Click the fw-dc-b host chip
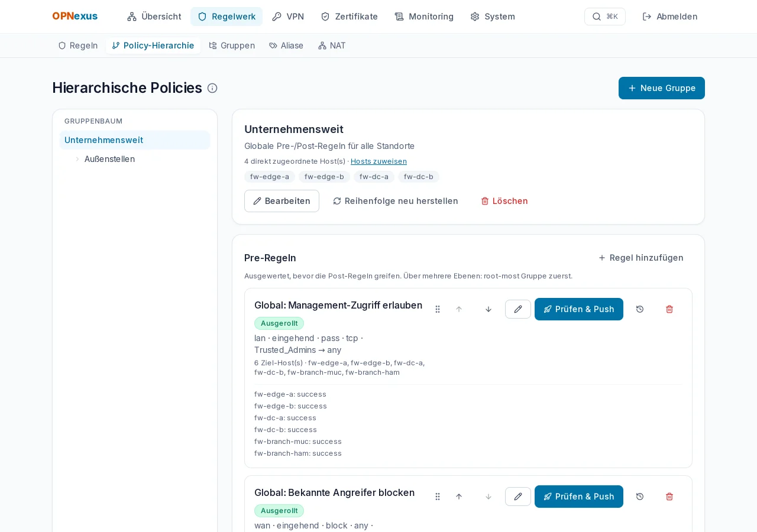Viewport: 757px width, 532px height. [x=419, y=177]
